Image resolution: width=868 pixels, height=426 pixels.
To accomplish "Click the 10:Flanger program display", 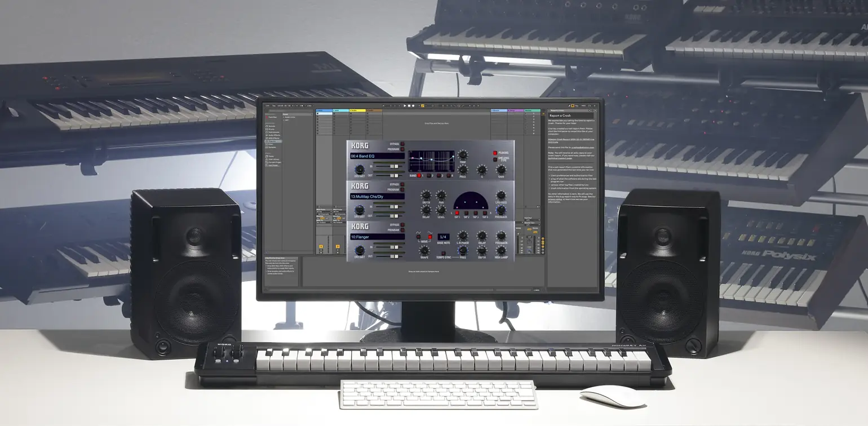I will 377,237.
